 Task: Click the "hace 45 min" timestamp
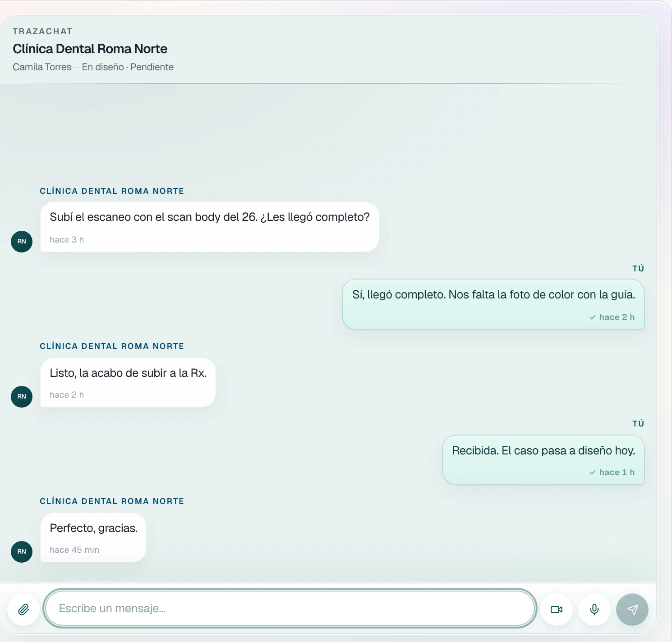point(74,550)
